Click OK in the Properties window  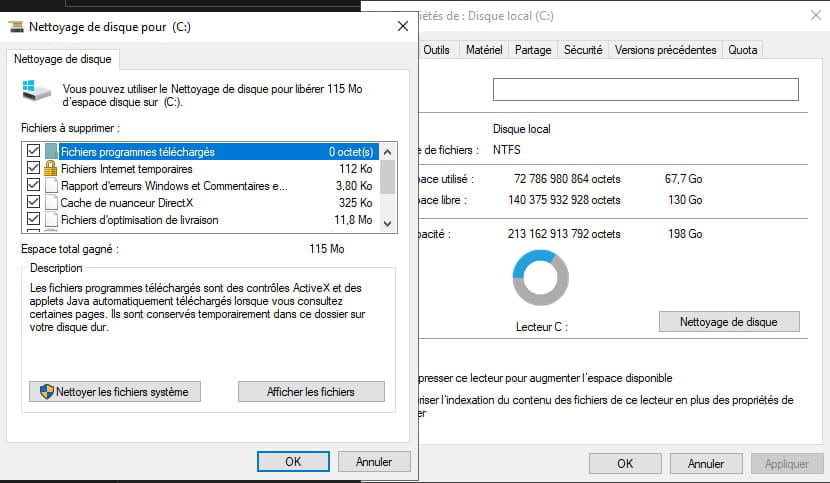pos(625,464)
